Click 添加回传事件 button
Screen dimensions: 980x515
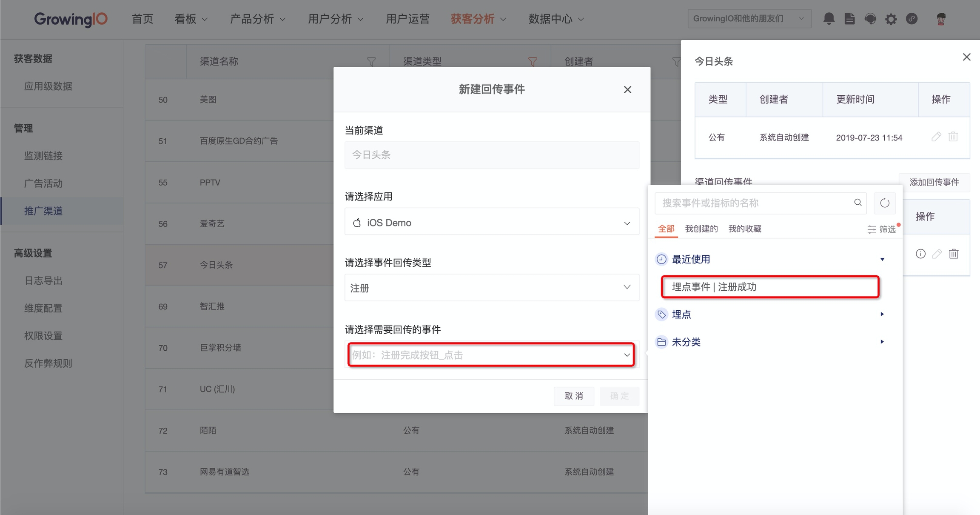pos(934,182)
